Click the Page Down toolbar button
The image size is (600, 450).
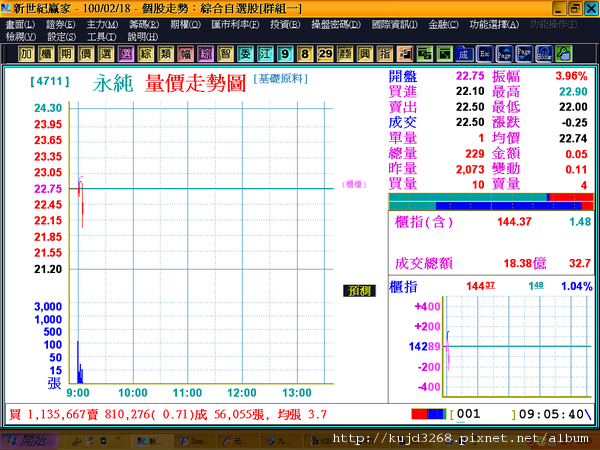pyautogui.click(x=524, y=54)
